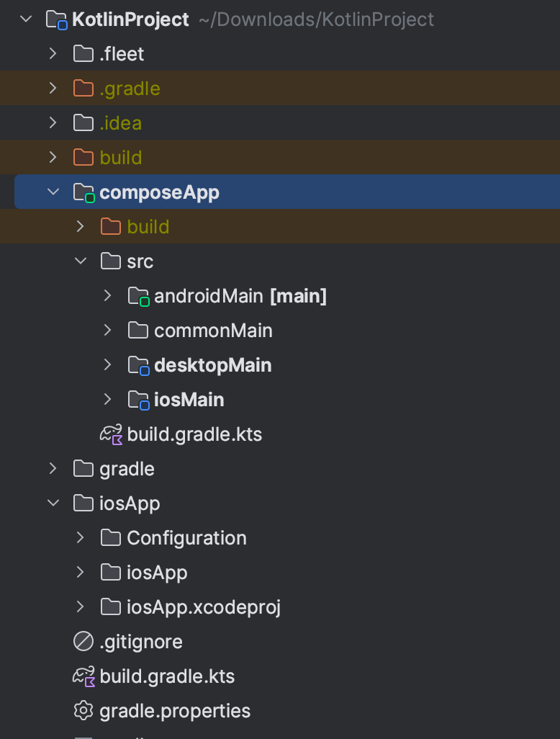Viewport: 560px width, 739px height.
Task: Click the iosMain module folder icon
Action: point(137,400)
